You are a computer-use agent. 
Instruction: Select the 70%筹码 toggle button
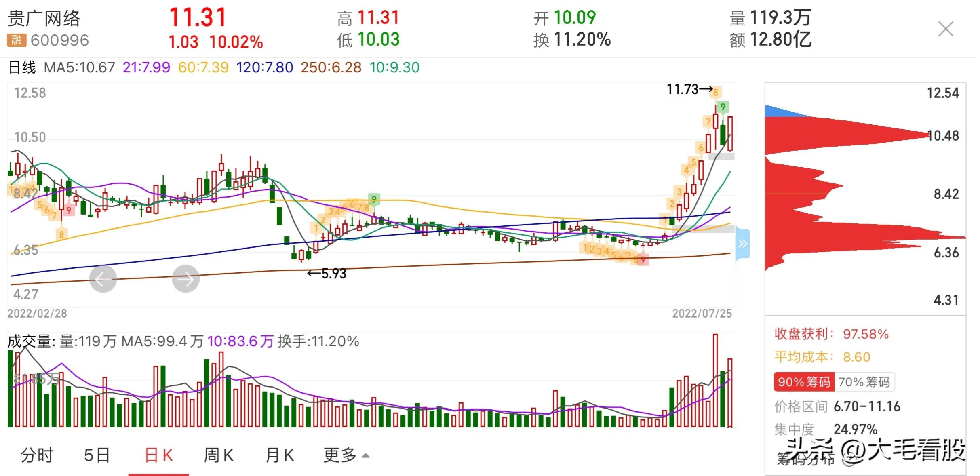click(864, 382)
